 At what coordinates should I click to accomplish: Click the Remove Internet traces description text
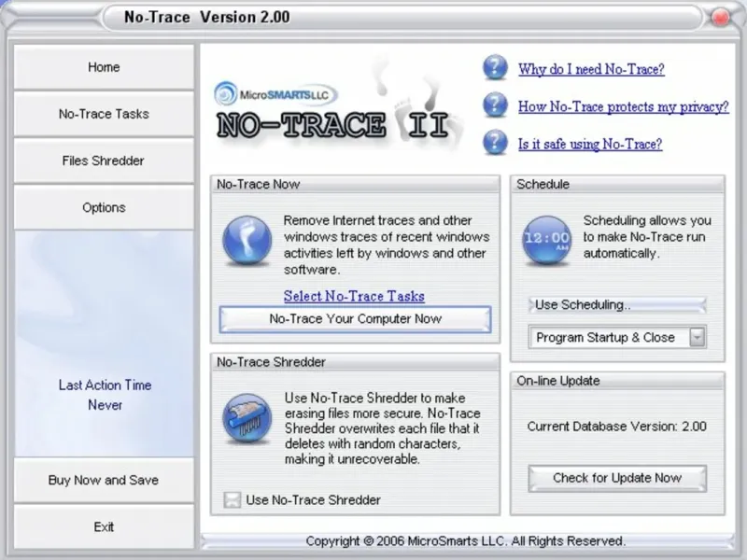coord(387,245)
